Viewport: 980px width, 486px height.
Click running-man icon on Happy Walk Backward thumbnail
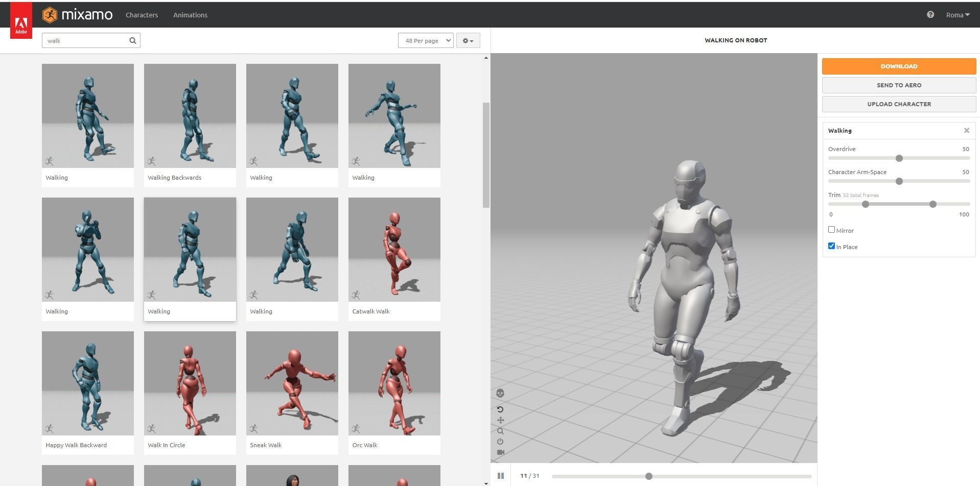49,429
